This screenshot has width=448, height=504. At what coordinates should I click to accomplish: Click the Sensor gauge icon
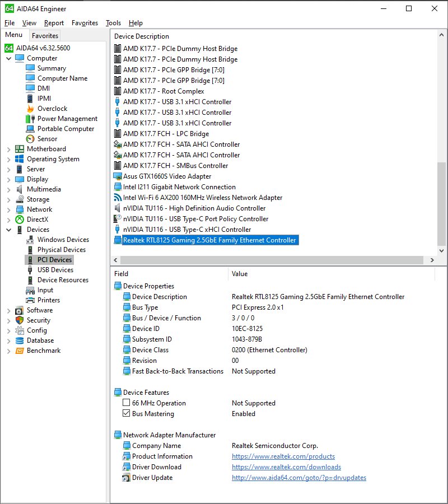tap(30, 139)
